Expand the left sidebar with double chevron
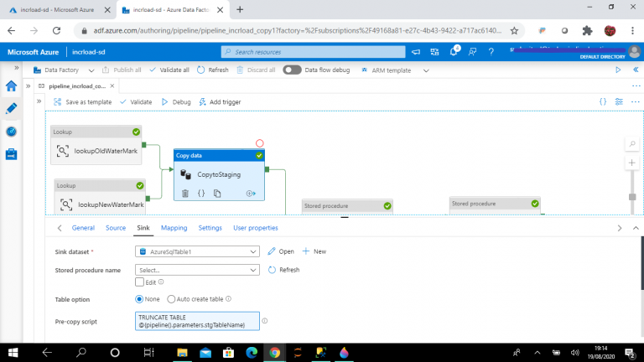The height and width of the screenshot is (362, 644). tap(17, 68)
